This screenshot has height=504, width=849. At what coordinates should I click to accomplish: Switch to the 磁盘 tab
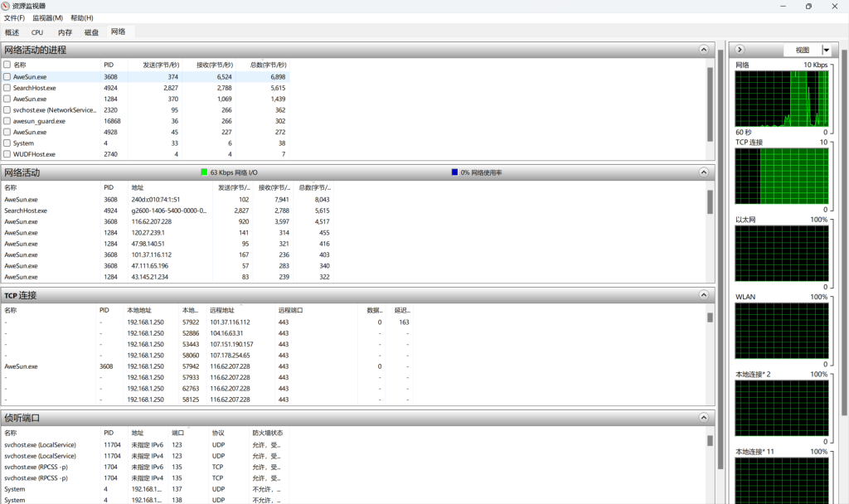(91, 32)
